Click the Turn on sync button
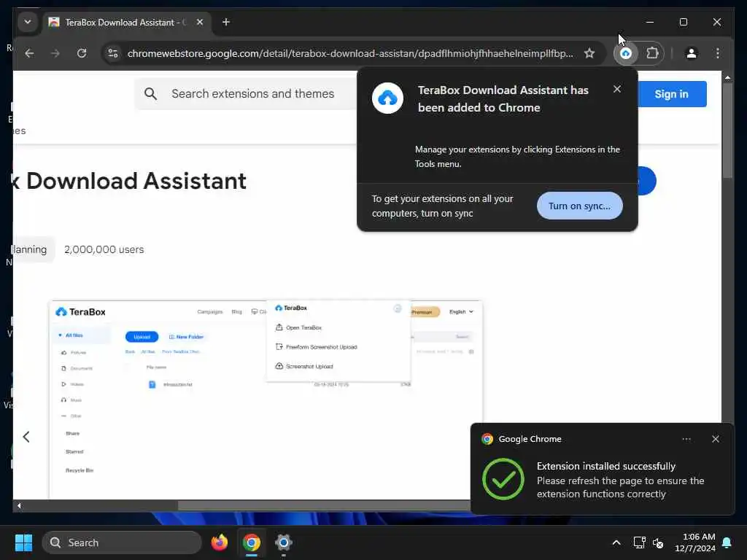The width and height of the screenshot is (747, 560). pos(579,206)
